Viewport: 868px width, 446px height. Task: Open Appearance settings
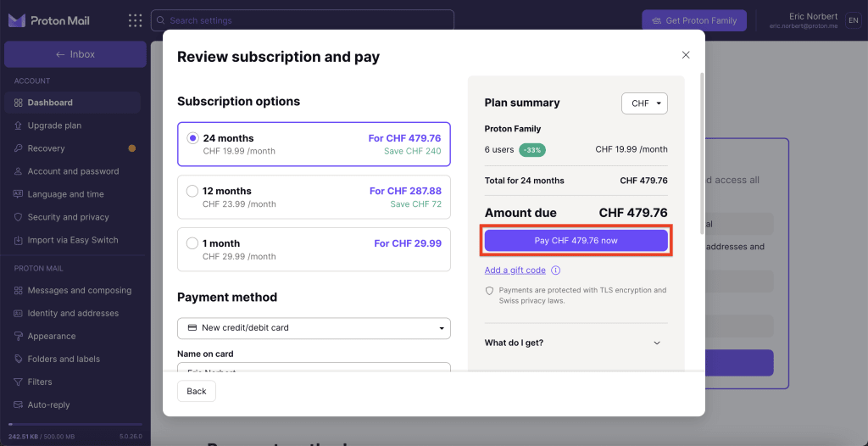(73, 337)
